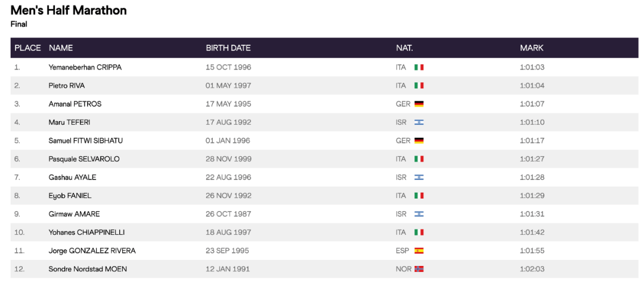Screen dimensions: 644x282
Task: Click the BIRTH DATE column header
Action: pos(228,48)
